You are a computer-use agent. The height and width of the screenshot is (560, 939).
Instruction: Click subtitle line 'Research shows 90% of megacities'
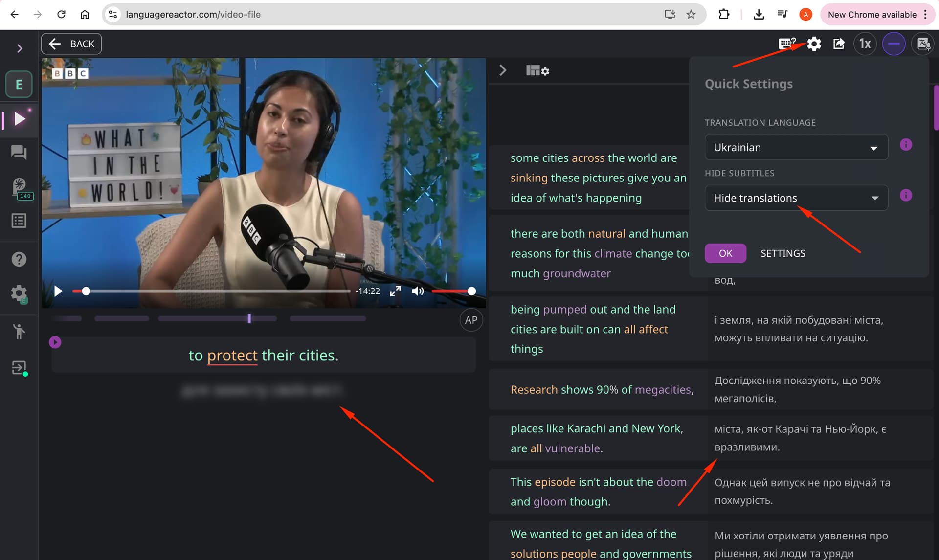(602, 390)
